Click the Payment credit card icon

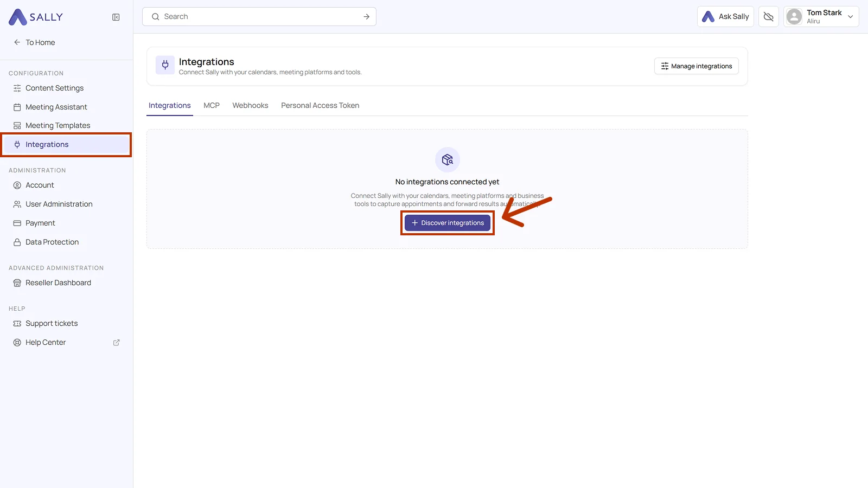17,223
